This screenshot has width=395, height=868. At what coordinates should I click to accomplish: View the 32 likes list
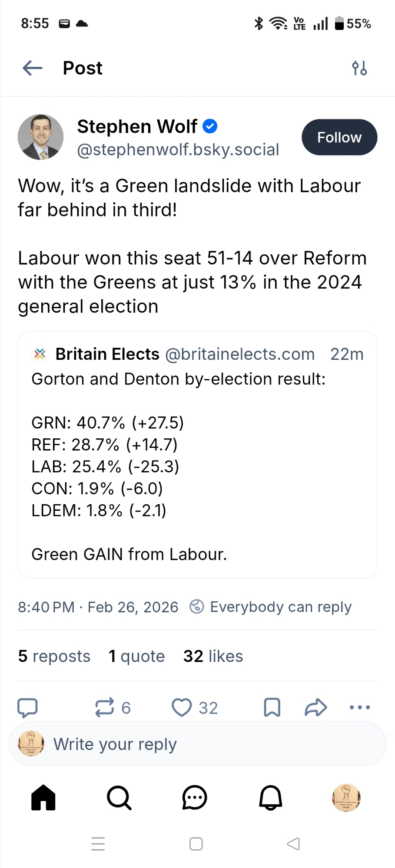tap(213, 656)
